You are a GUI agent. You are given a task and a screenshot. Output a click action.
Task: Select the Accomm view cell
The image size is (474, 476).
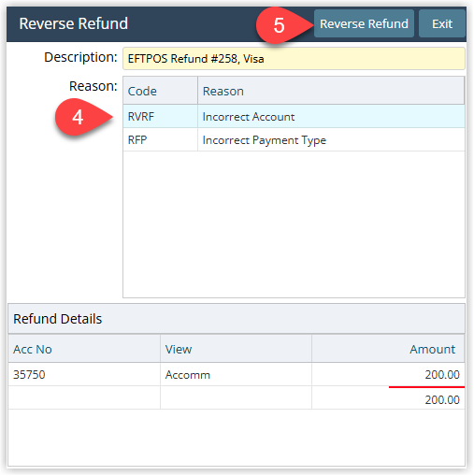coord(236,374)
